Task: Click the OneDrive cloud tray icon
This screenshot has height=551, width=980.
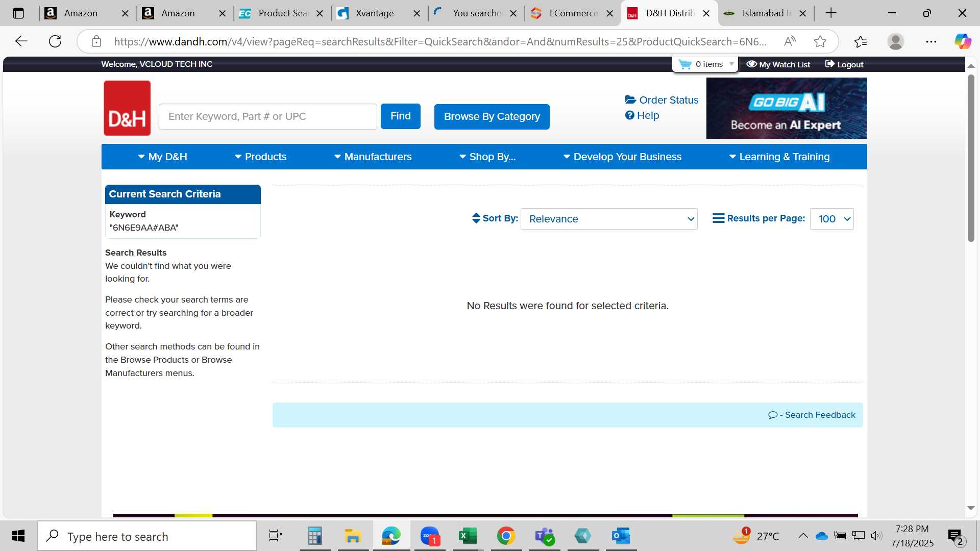Action: [x=821, y=536]
